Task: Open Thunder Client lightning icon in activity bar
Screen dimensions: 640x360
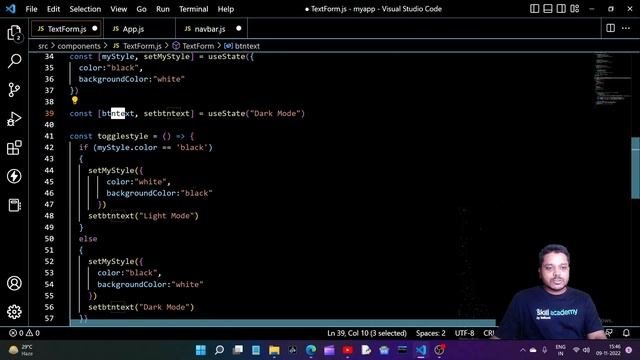Action: pyautogui.click(x=14, y=176)
